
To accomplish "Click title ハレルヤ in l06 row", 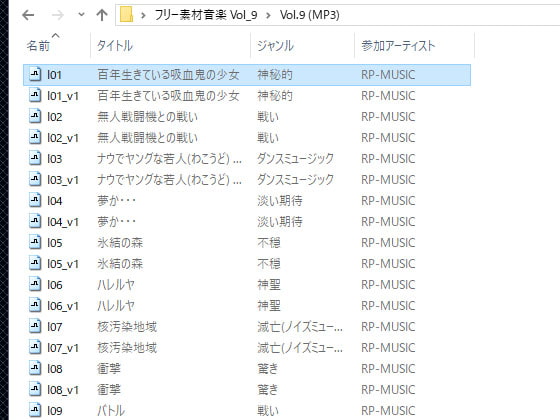I will 116,285.
